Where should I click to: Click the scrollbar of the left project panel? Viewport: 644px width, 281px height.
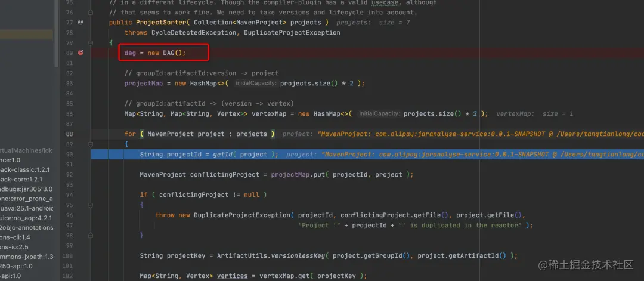tap(56, 33)
